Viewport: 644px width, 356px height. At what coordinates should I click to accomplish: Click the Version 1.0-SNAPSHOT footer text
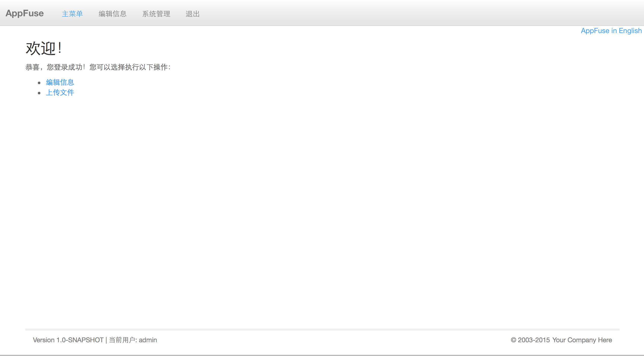(x=68, y=340)
